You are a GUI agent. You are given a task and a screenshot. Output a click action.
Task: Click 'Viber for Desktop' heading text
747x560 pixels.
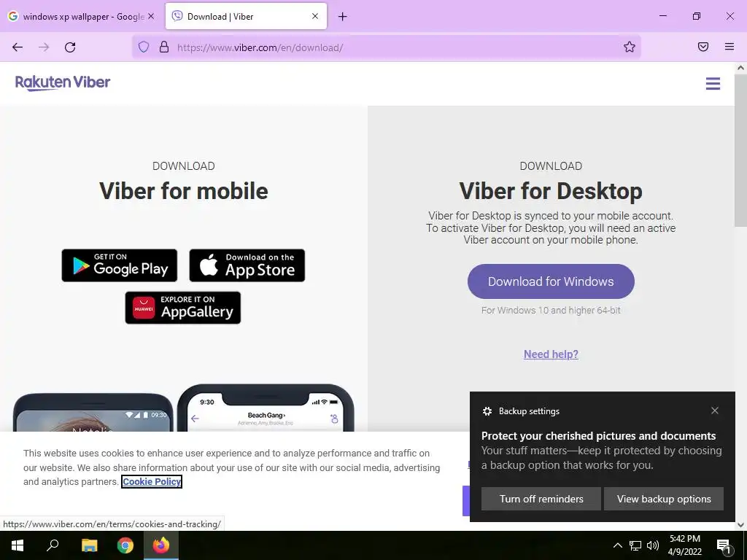coord(551,191)
